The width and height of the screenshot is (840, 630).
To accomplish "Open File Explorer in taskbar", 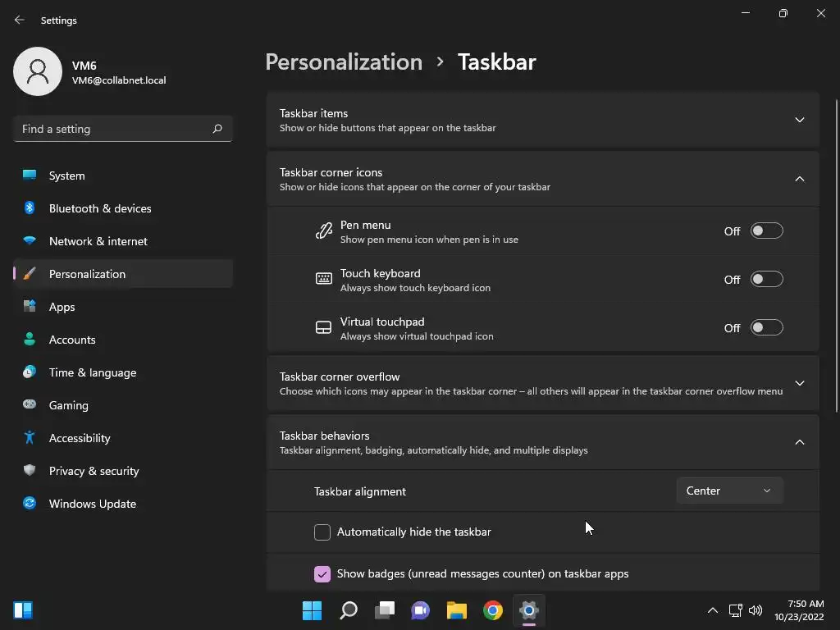I will click(x=456, y=610).
